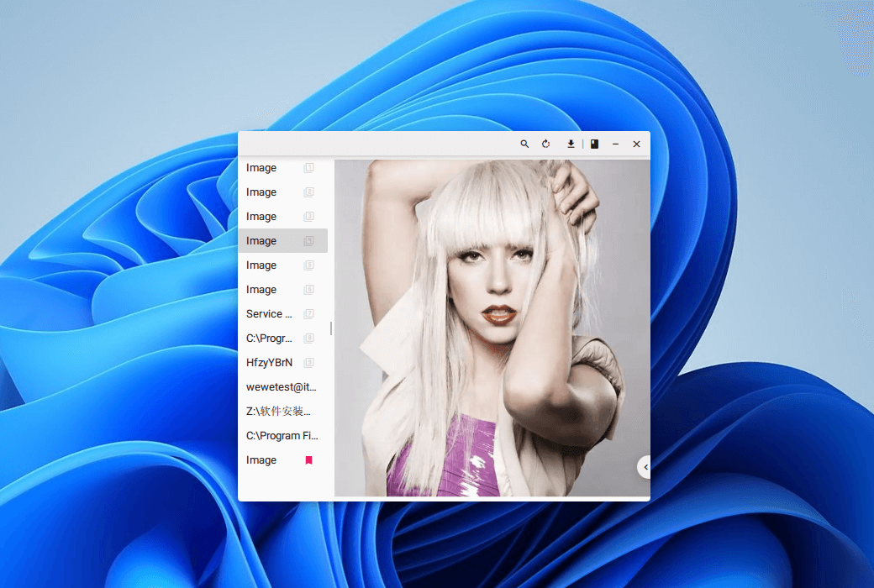The image size is (874, 588).
Task: Click the refresh circular-arrow icon
Action: [x=545, y=144]
